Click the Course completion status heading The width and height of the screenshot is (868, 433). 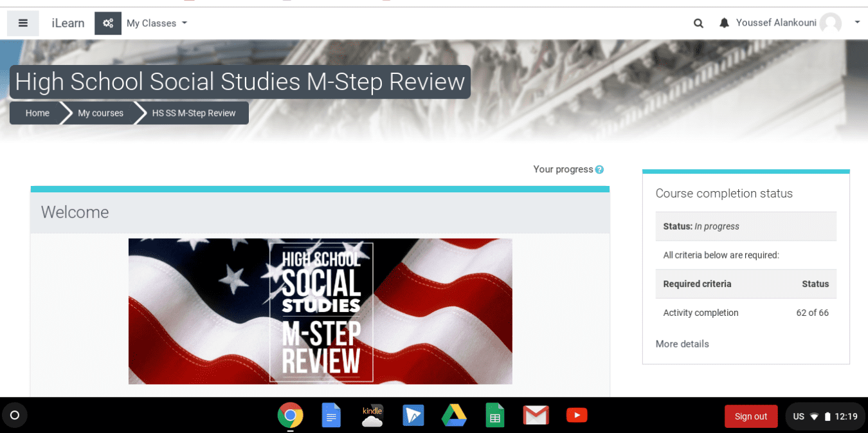coord(724,193)
